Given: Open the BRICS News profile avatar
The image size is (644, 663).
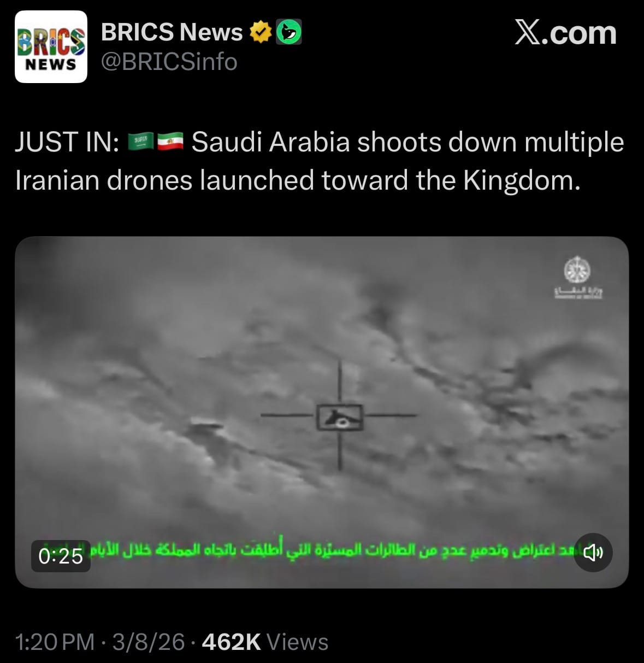Looking at the screenshot, I should pos(51,47).
